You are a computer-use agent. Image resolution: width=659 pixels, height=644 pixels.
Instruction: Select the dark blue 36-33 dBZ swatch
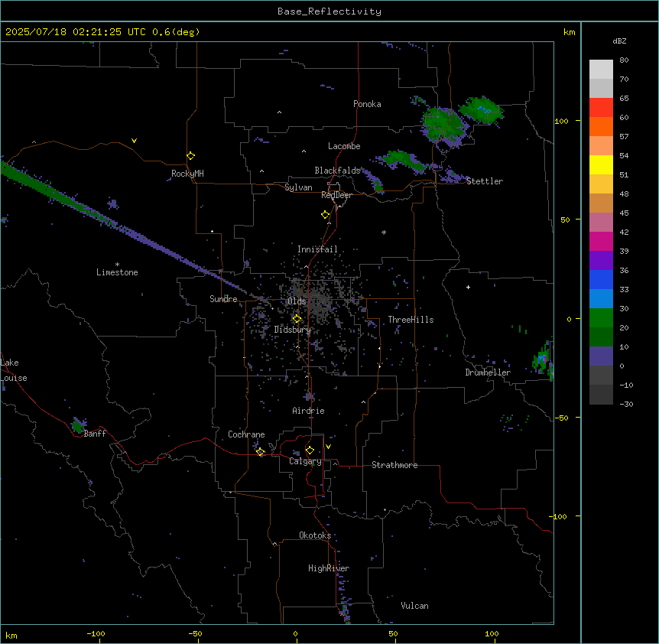(x=601, y=279)
